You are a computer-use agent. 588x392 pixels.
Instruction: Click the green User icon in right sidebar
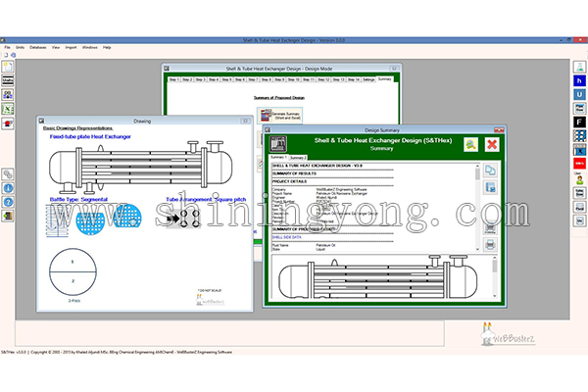pyautogui.click(x=580, y=179)
